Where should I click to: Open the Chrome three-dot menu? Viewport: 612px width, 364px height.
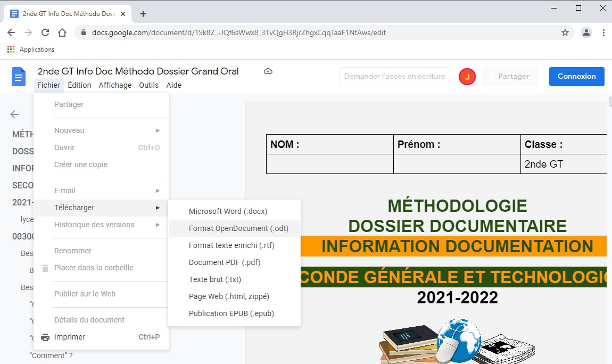[x=603, y=32]
